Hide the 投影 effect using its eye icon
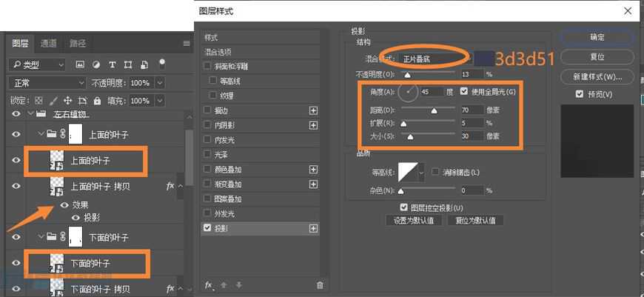This screenshot has height=297, width=644. click(76, 217)
